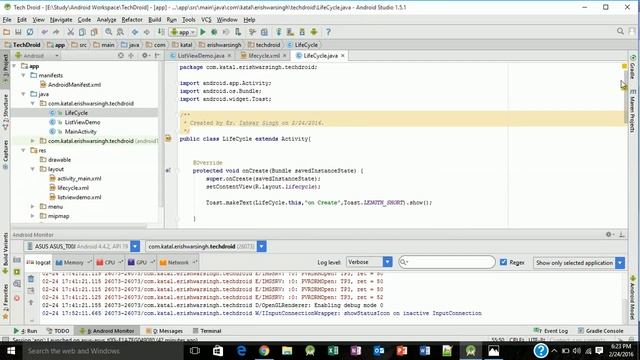Paste using toolbar paste icon
640x360 pixels.
[94, 32]
